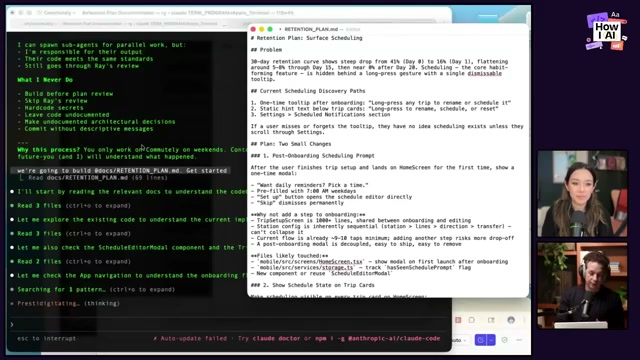Click the RETENTION_PLAN.md window title

(x=311, y=29)
